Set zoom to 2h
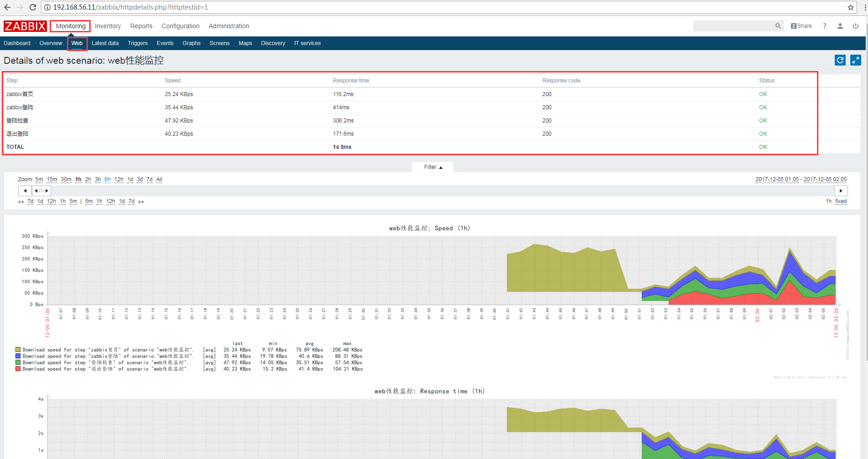The image size is (868, 459). click(x=88, y=179)
